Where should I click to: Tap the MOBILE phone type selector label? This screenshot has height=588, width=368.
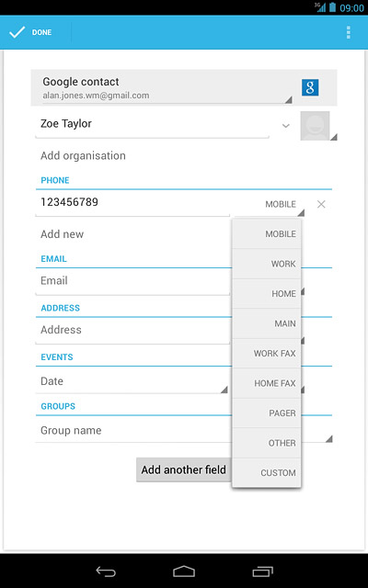pyautogui.click(x=281, y=204)
